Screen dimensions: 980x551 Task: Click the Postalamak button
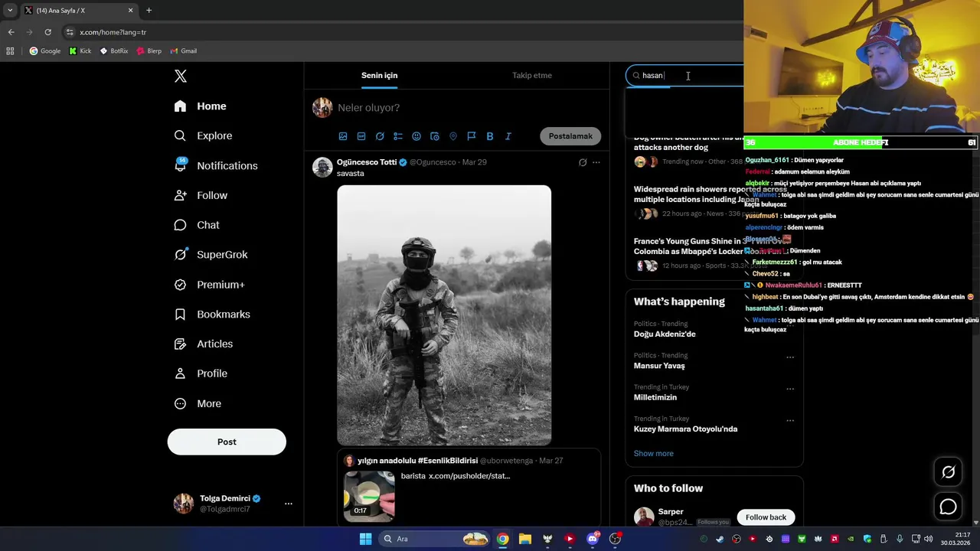570,136
